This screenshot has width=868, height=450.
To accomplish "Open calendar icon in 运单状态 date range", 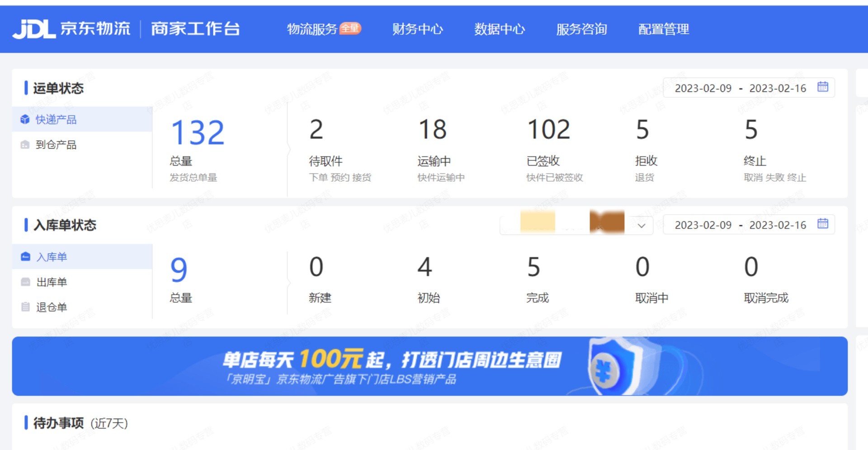I will point(823,87).
